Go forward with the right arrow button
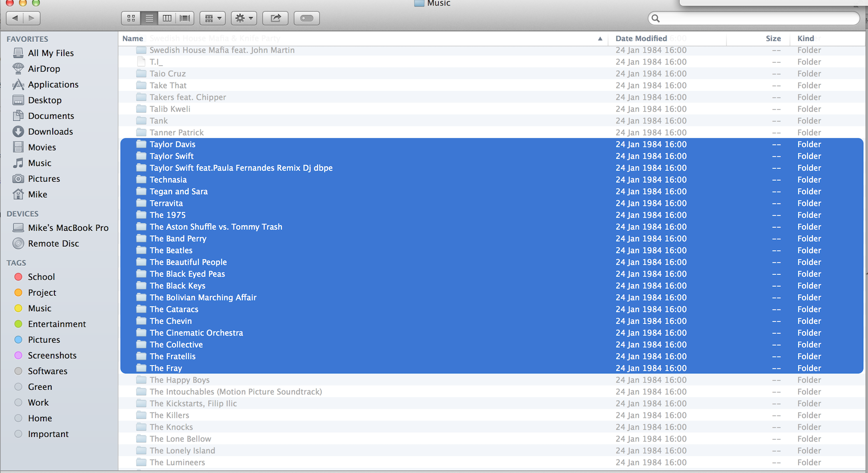The height and width of the screenshot is (473, 868). [x=32, y=18]
